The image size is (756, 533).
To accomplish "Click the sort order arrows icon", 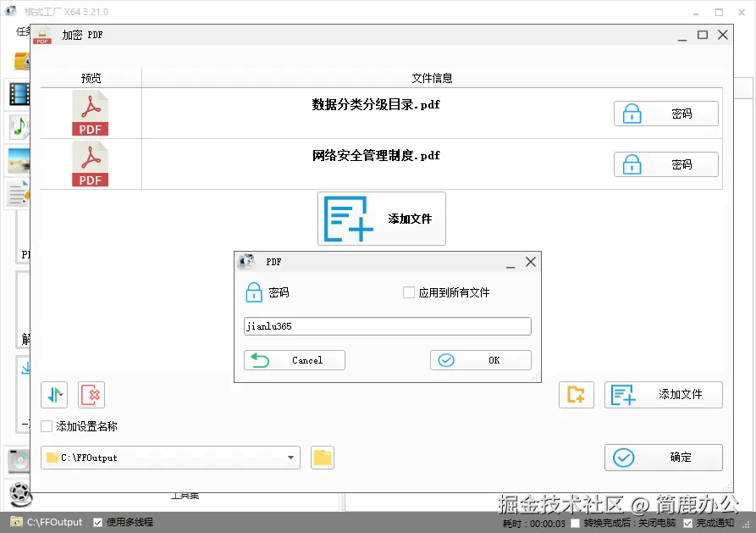I will coord(54,395).
